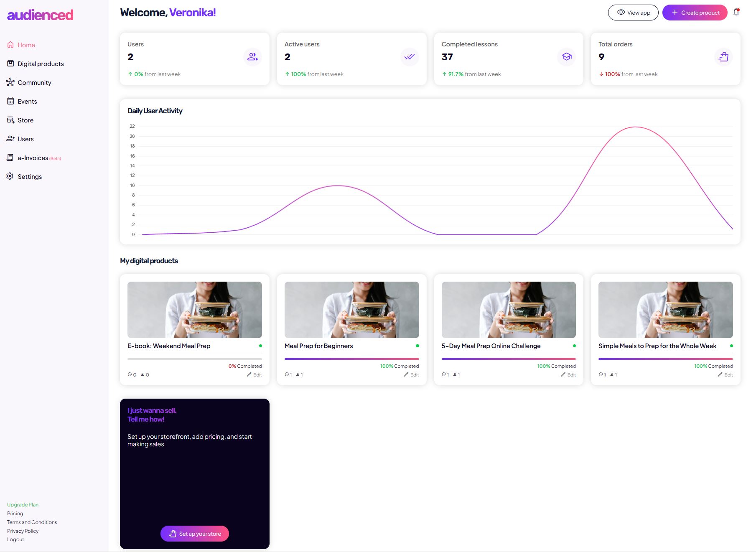Click the Total orders shopping bag icon
This screenshot has height=552, width=756.
[x=723, y=57]
